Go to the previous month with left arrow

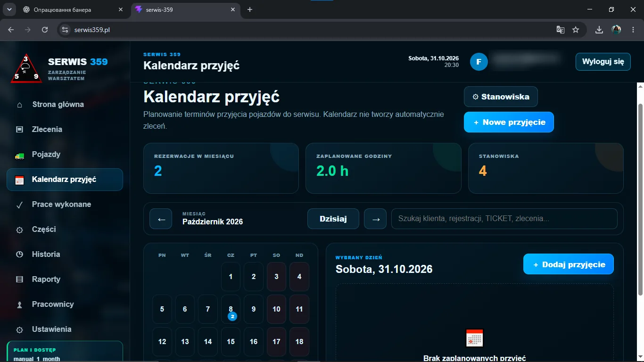[161, 219]
